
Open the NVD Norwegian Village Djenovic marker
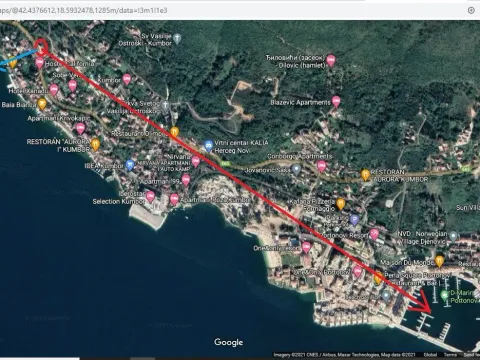(453, 236)
